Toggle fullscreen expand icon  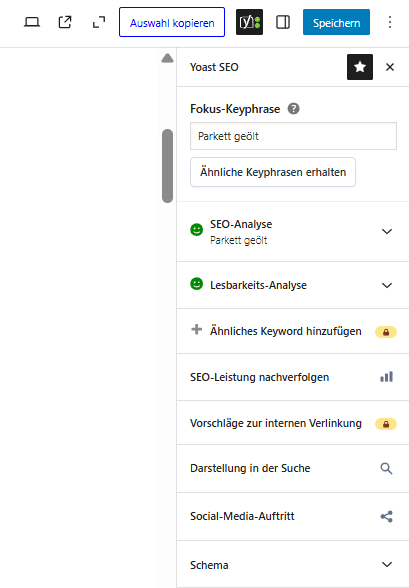pos(99,22)
